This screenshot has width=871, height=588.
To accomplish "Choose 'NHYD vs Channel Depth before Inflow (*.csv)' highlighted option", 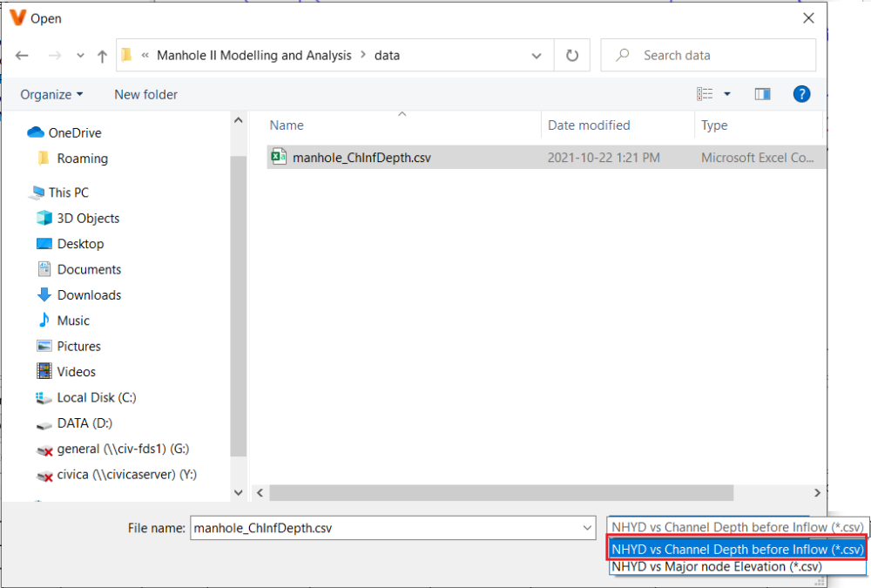I will [x=738, y=549].
